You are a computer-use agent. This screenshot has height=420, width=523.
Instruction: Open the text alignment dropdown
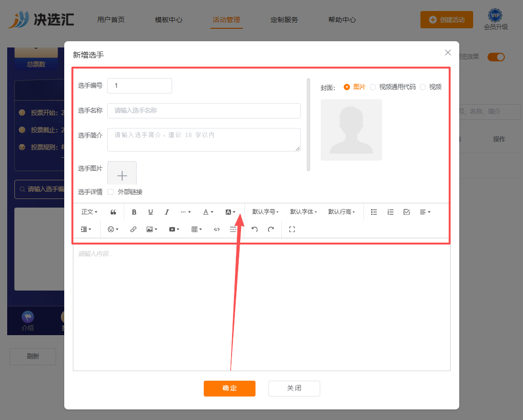pos(425,212)
